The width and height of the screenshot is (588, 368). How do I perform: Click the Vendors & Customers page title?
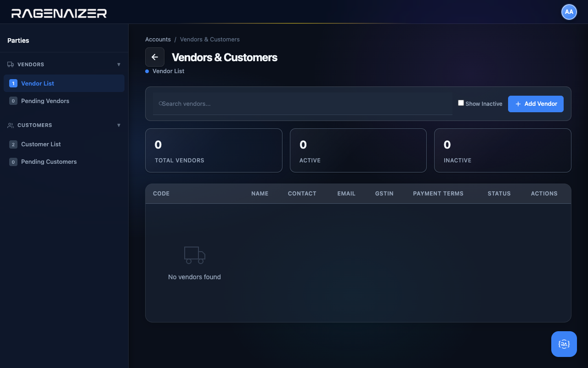(225, 57)
